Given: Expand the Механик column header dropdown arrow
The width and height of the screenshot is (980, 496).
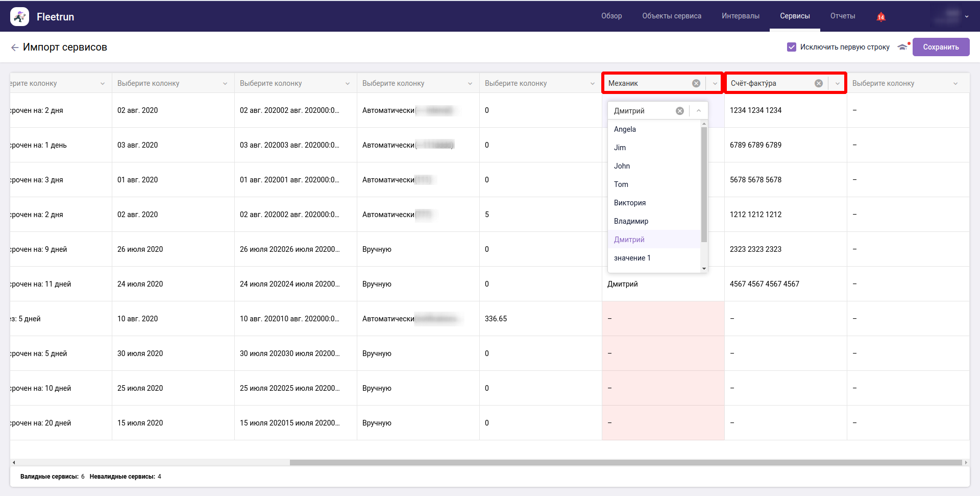Looking at the screenshot, I should coord(715,83).
